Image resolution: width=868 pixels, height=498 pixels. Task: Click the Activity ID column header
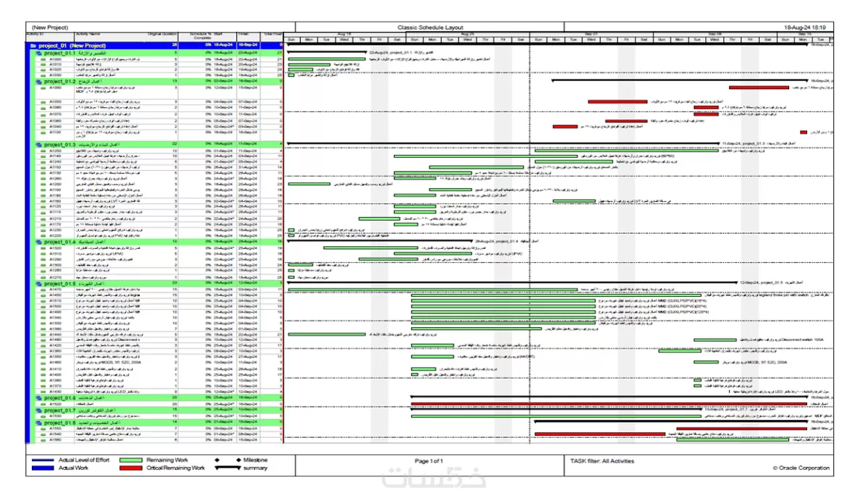pyautogui.click(x=50, y=36)
